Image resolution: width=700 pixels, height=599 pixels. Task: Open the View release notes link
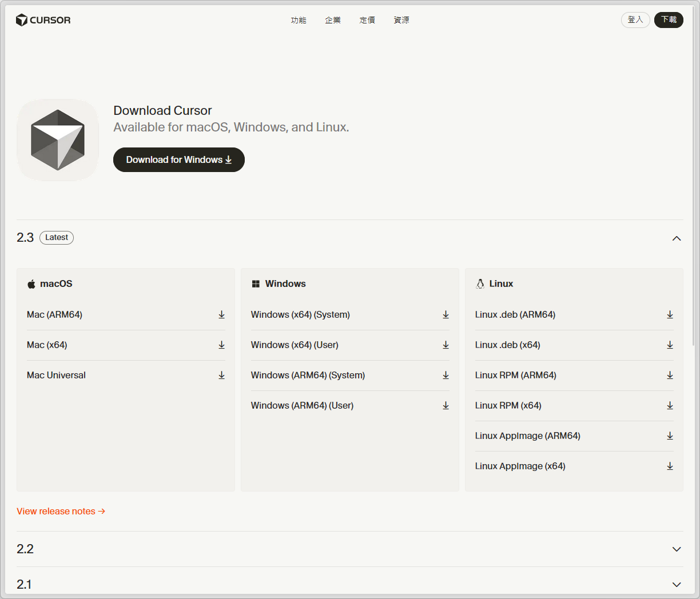coord(61,511)
